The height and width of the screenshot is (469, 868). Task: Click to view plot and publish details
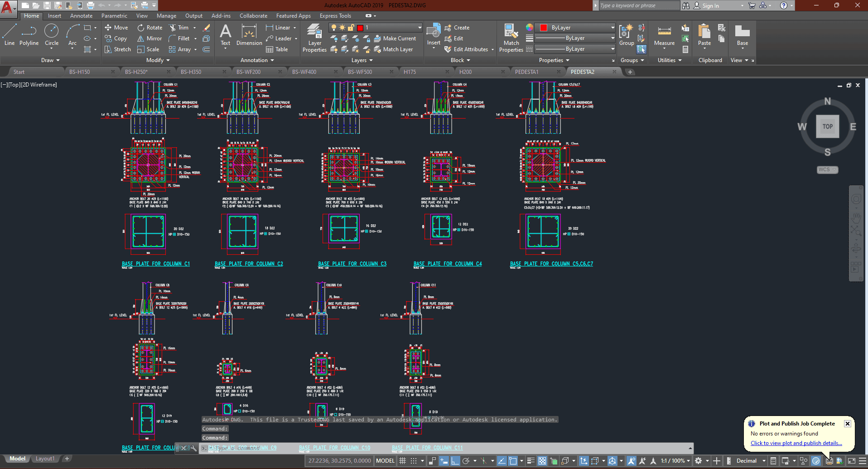(796, 443)
